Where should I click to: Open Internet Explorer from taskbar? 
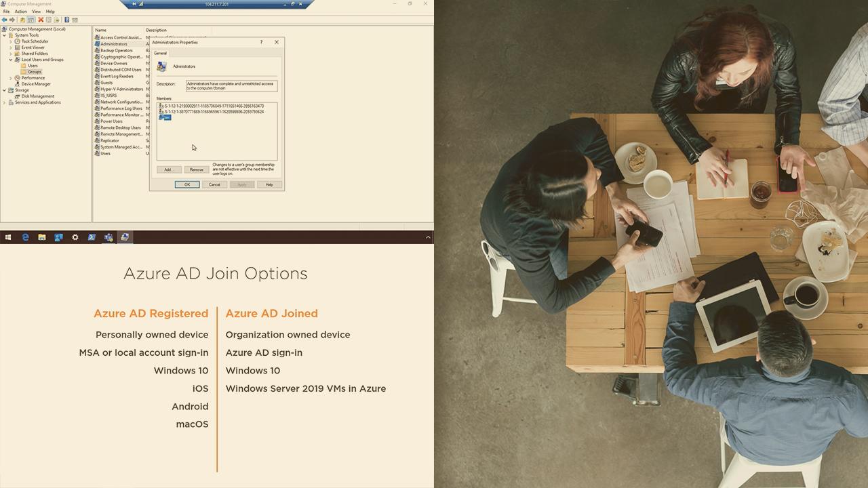click(25, 237)
